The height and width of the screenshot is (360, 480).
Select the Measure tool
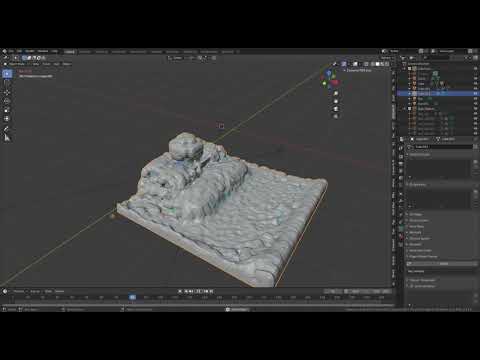pyautogui.click(x=7, y=138)
